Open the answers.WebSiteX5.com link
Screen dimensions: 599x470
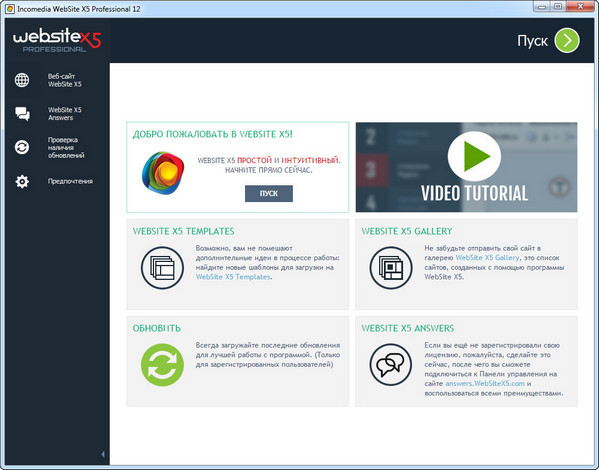click(485, 384)
